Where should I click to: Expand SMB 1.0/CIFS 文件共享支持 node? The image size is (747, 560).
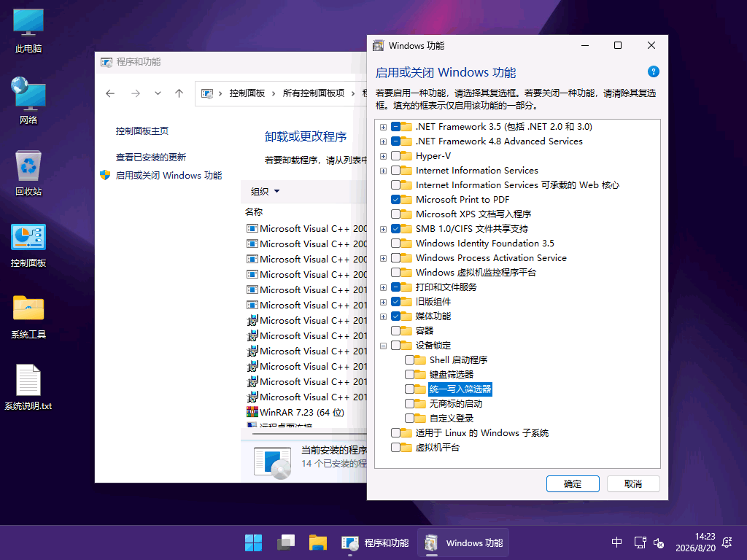pos(383,229)
